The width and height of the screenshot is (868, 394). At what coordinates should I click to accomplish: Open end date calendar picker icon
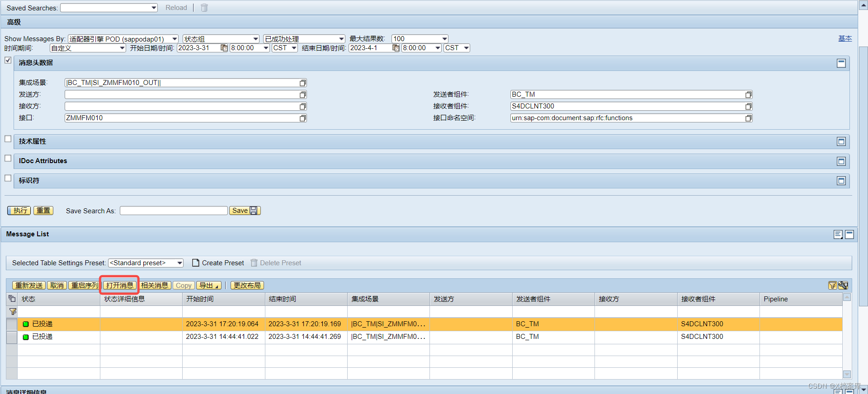[396, 48]
